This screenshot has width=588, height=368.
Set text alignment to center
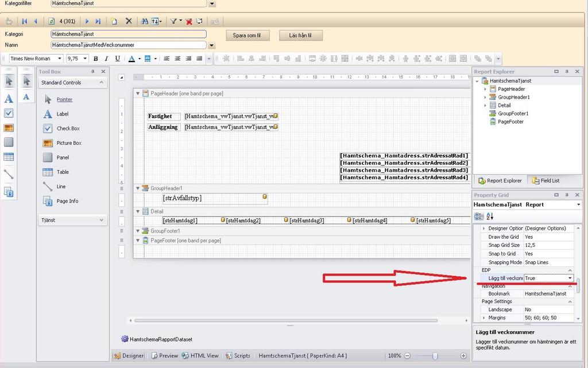(177, 59)
